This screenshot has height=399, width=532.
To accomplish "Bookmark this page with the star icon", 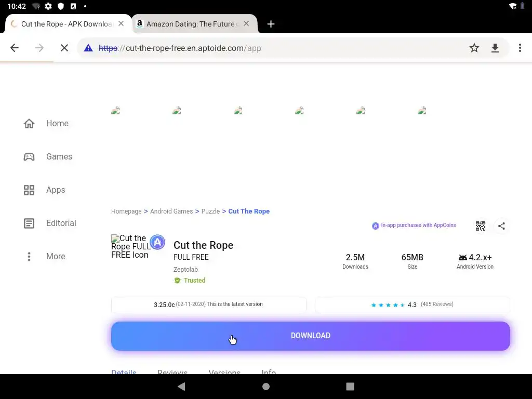I will pyautogui.click(x=474, y=48).
